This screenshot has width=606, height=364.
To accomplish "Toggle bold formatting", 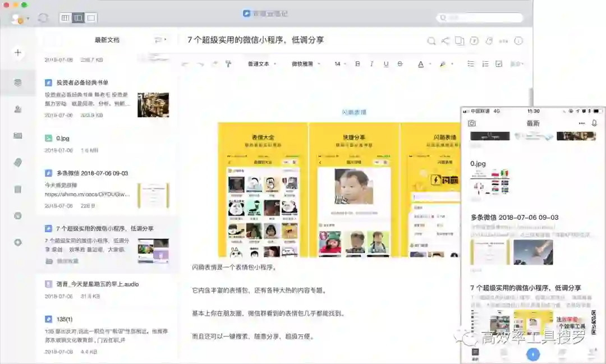I will coord(357,64).
